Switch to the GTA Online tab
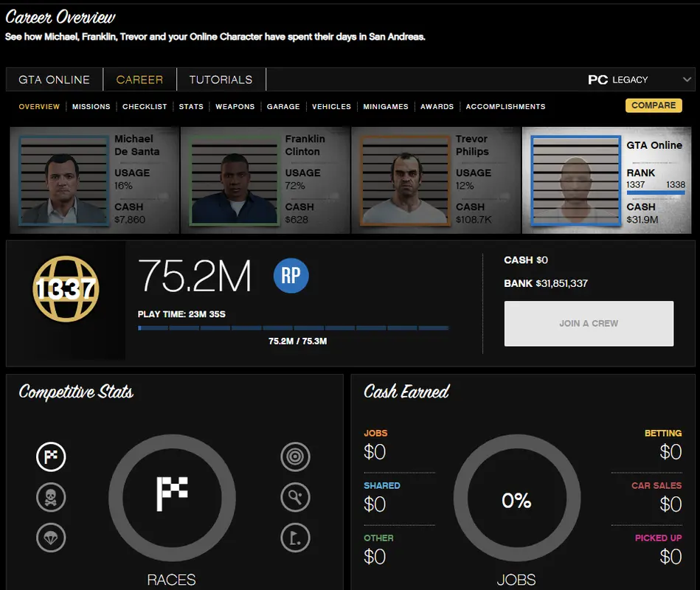The width and height of the screenshot is (700, 590). (x=55, y=80)
